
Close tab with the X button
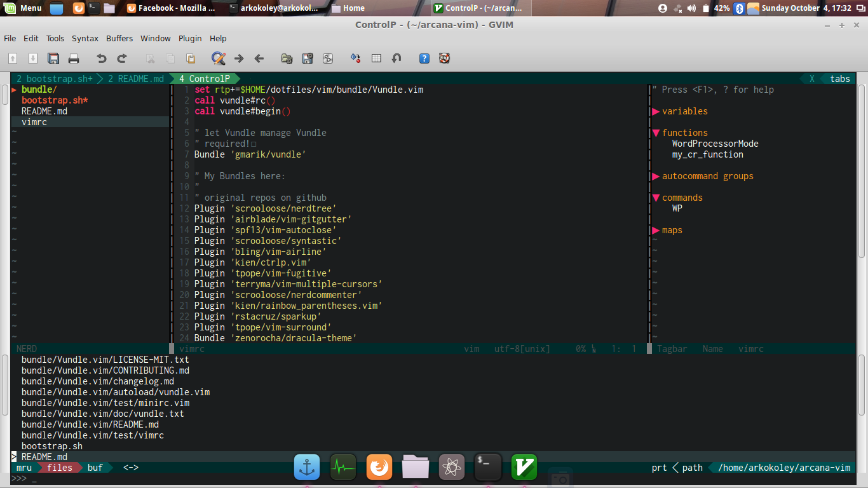[x=812, y=79]
